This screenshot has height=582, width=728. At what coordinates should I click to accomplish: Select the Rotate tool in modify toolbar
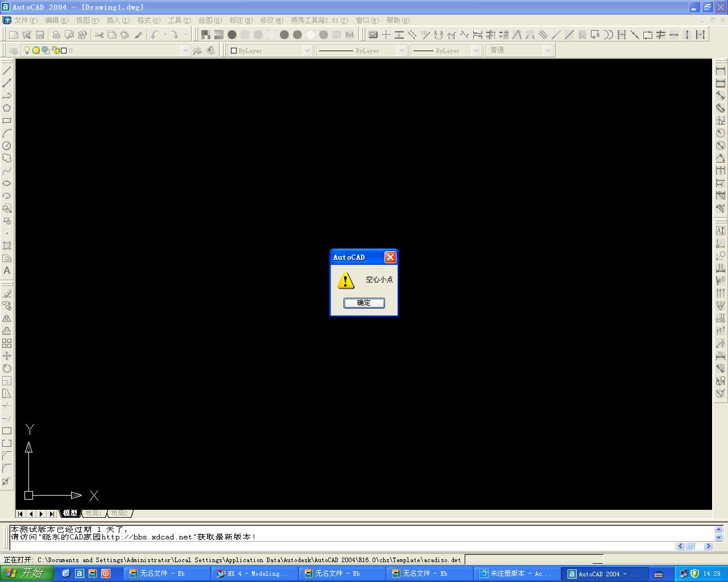[7, 368]
